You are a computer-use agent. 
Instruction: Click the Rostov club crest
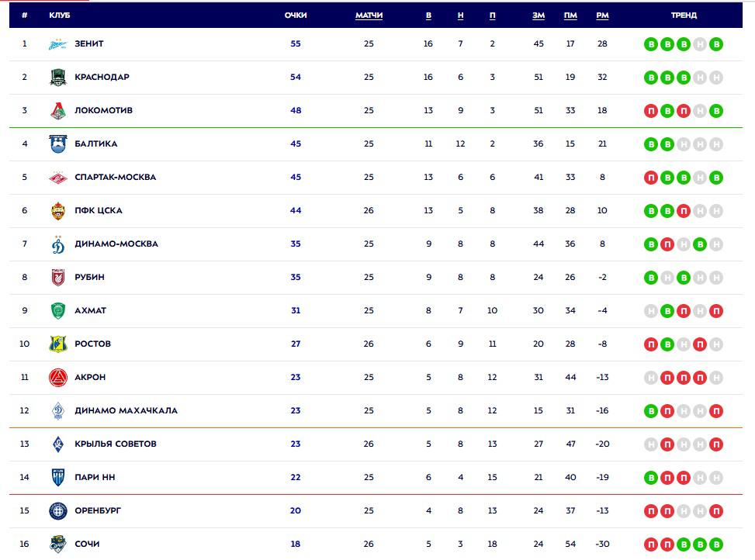point(58,344)
